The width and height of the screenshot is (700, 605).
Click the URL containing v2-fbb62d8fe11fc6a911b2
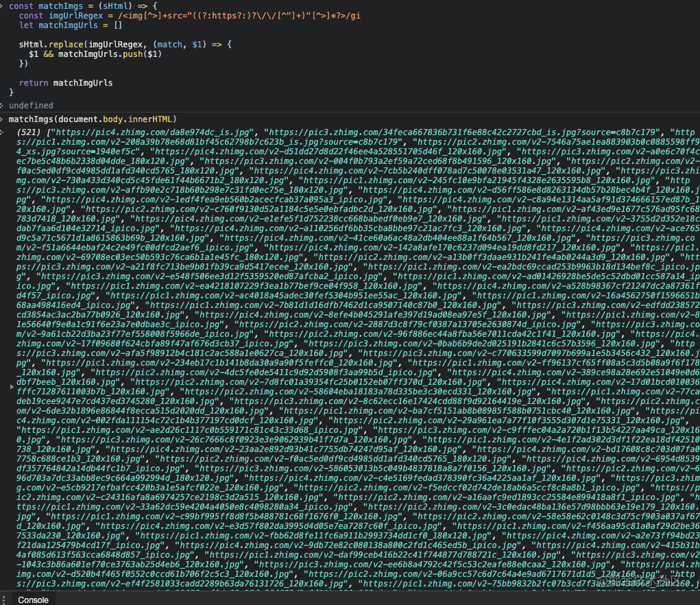[313, 536]
